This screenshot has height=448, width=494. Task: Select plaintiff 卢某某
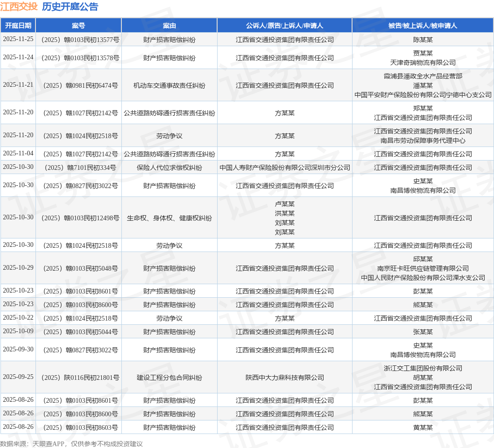pyautogui.click(x=284, y=204)
